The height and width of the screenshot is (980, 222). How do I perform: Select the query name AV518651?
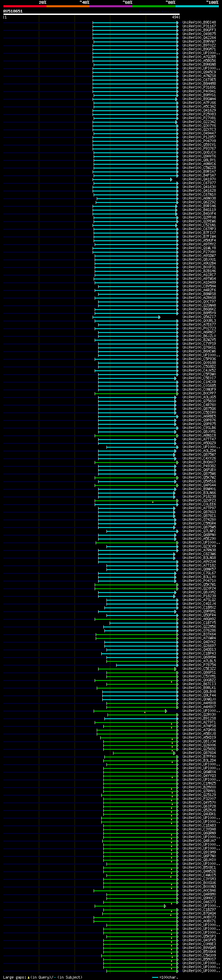(13, 11)
